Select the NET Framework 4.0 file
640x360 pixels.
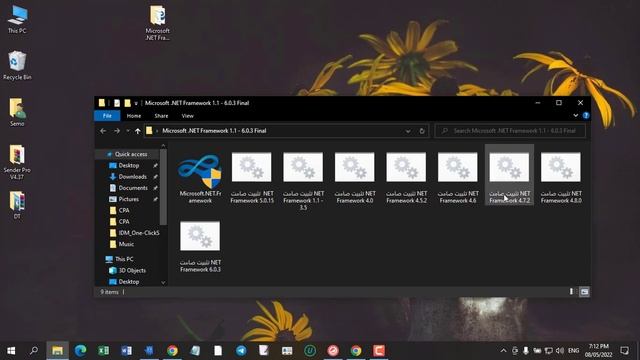[x=355, y=178]
